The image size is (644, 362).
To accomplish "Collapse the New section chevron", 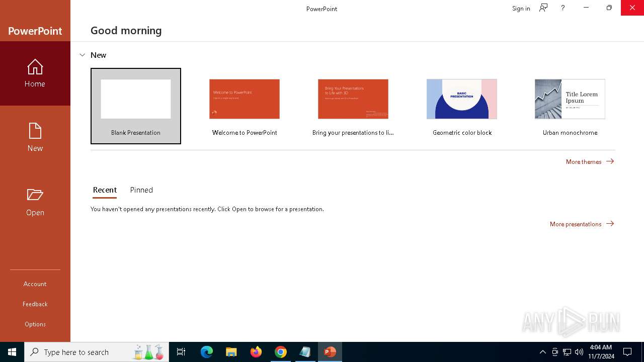I will [83, 55].
